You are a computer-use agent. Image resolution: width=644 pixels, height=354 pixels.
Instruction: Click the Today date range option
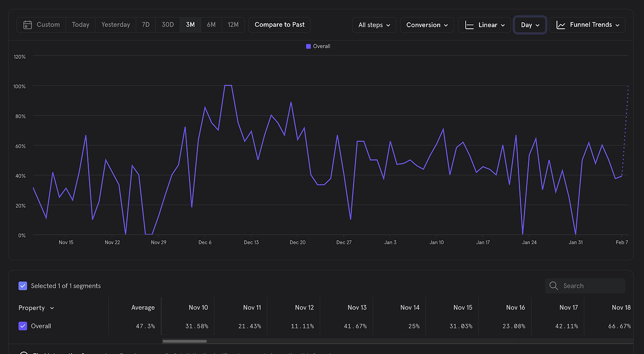click(x=80, y=25)
